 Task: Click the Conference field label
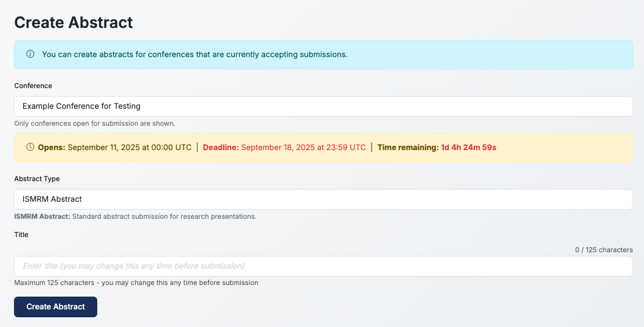pos(33,86)
